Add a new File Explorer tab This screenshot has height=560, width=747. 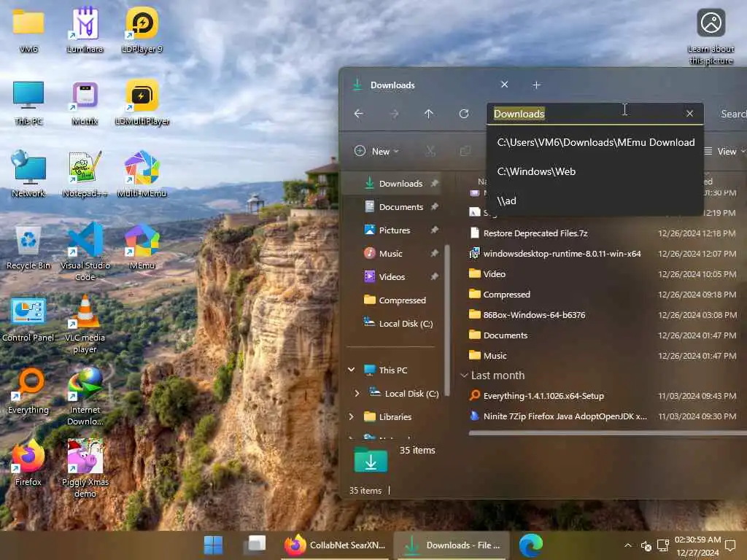(536, 85)
